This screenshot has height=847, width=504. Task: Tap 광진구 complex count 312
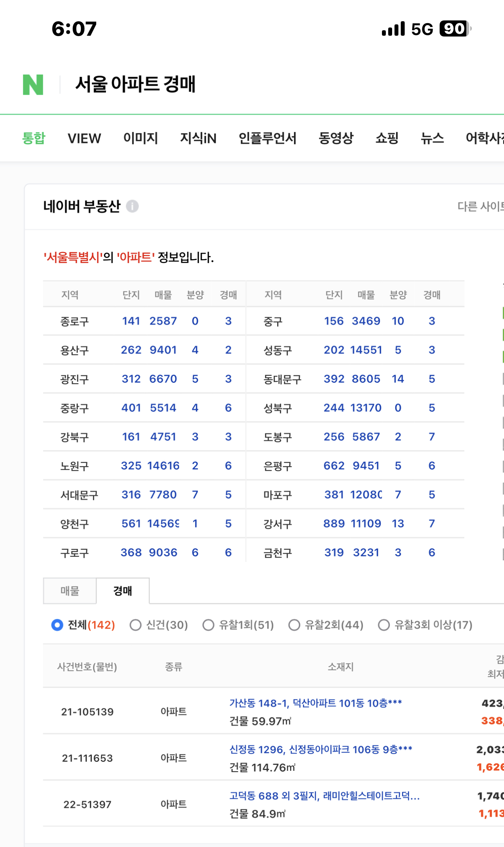coord(131,379)
